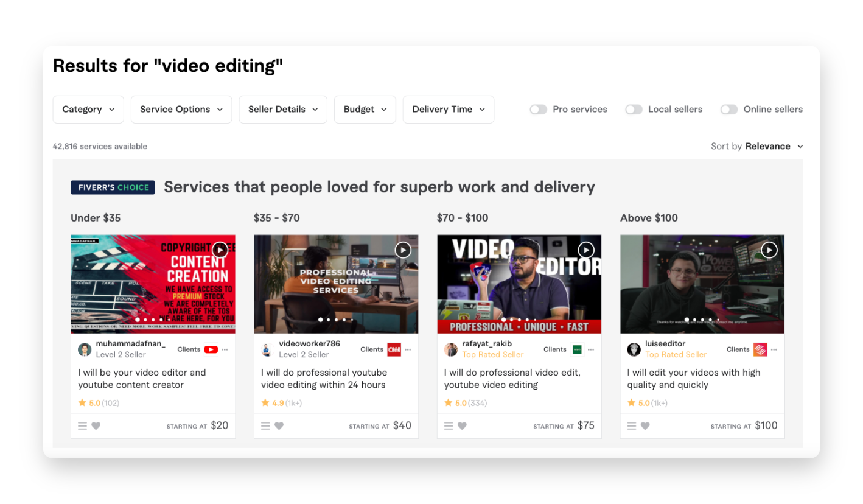Open the Video Editor thumbnail by rafayat_rakib
This screenshot has width=863, height=504.
click(520, 284)
